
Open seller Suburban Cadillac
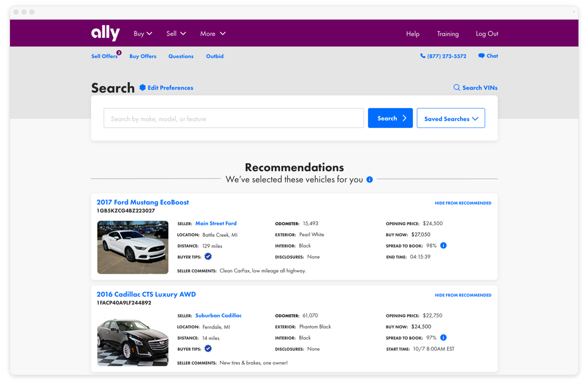[x=218, y=316]
